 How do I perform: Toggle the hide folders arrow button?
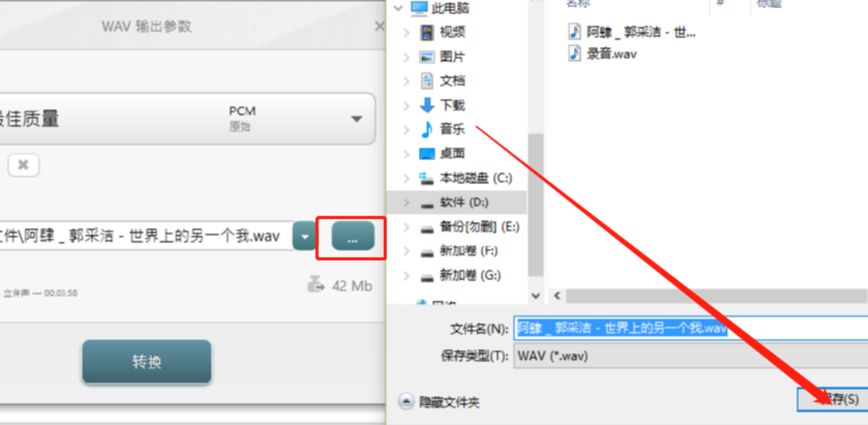(x=406, y=402)
